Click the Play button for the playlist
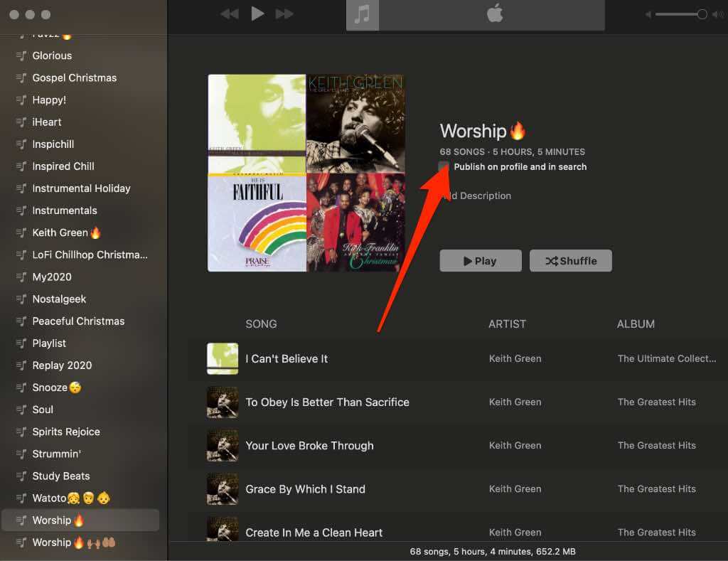 tap(481, 261)
